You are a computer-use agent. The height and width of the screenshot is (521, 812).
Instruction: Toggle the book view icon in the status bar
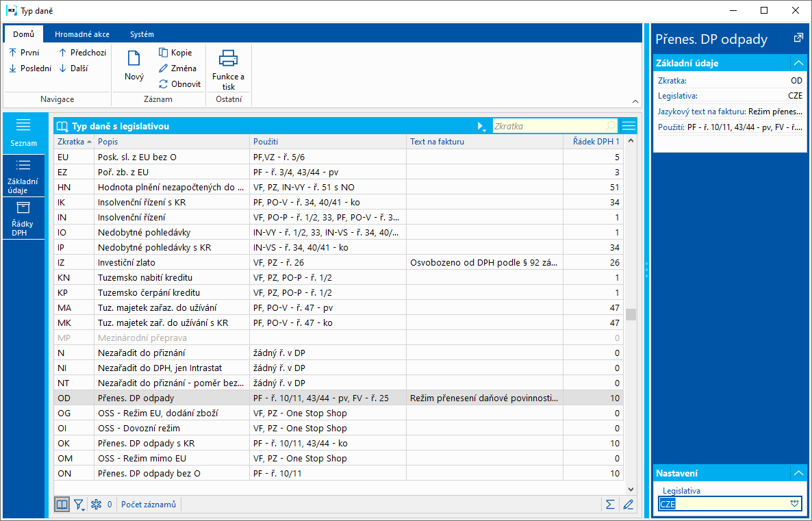point(62,505)
